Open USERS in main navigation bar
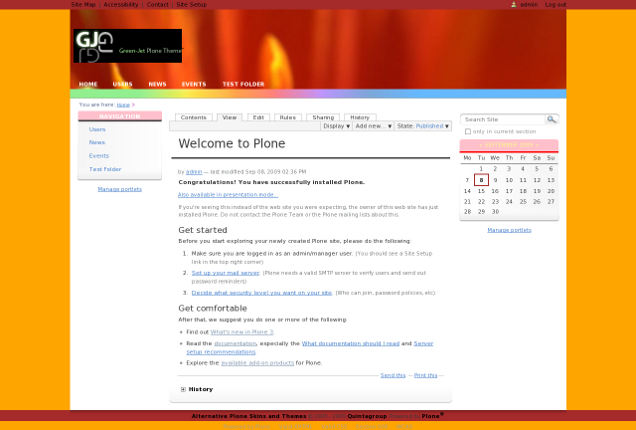Viewport: 636px width, 430px height. tap(122, 84)
